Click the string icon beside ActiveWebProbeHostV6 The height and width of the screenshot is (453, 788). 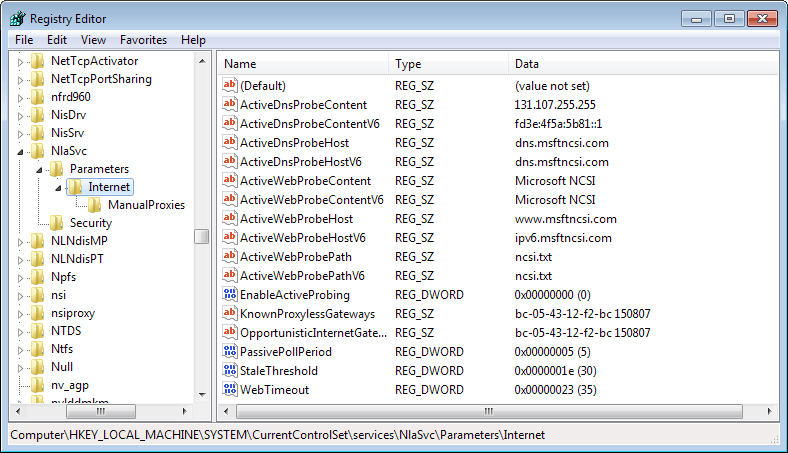point(230,237)
